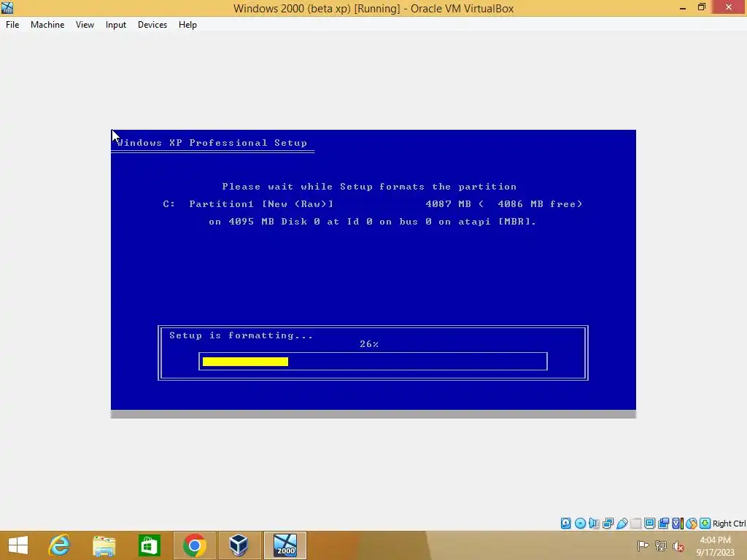747x560 pixels.
Task: Click the recording status icon
Action: click(x=663, y=524)
